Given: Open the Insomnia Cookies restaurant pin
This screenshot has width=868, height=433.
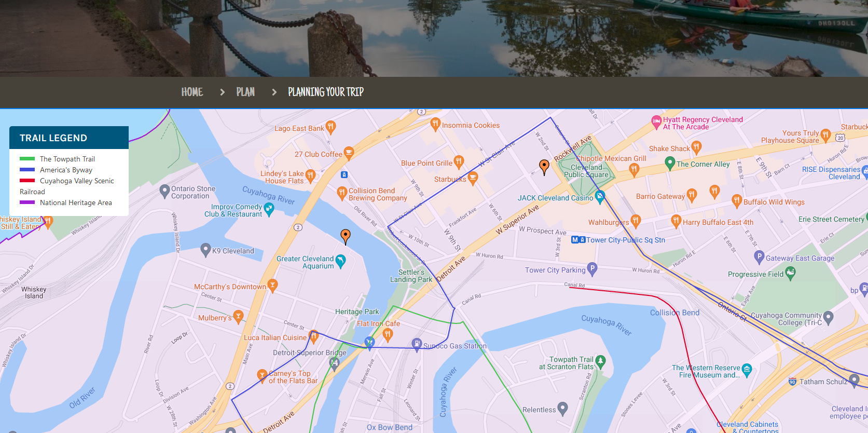Looking at the screenshot, I should 435,124.
